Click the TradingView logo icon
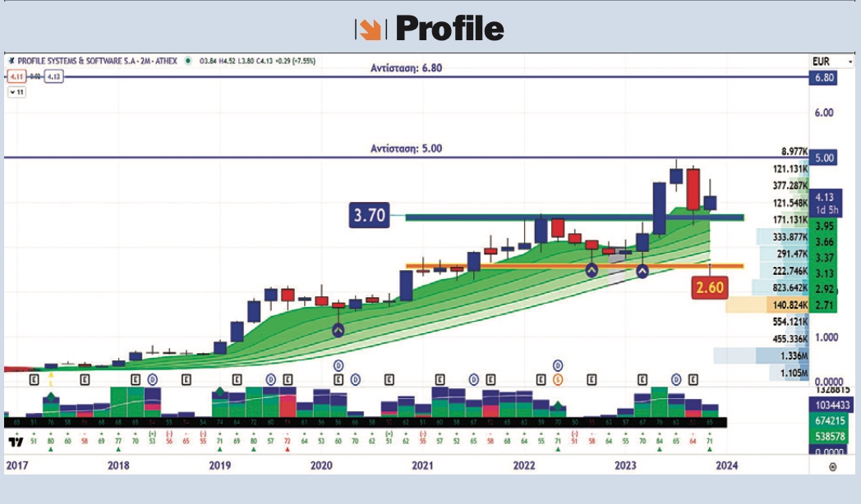This screenshot has height=504, width=861. 16,442
